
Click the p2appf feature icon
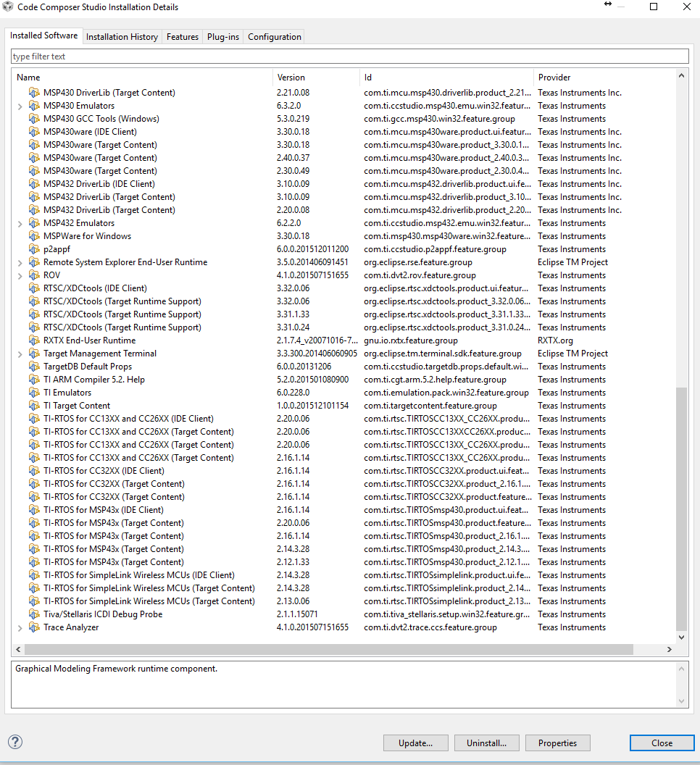coord(34,248)
